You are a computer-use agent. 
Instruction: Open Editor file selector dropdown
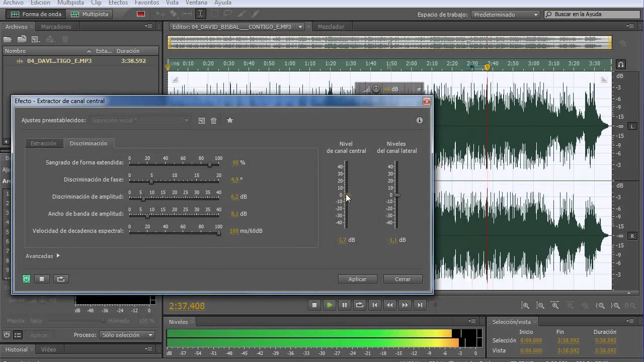(300, 27)
